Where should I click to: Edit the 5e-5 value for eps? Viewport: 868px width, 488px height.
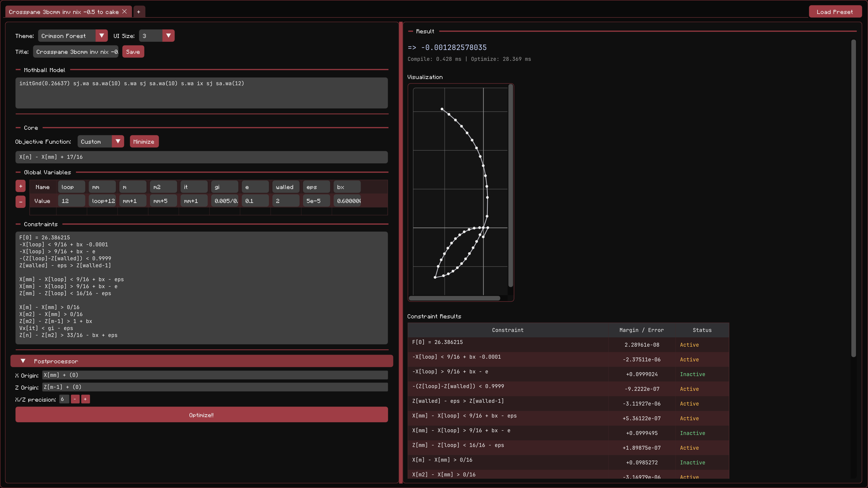(x=316, y=201)
